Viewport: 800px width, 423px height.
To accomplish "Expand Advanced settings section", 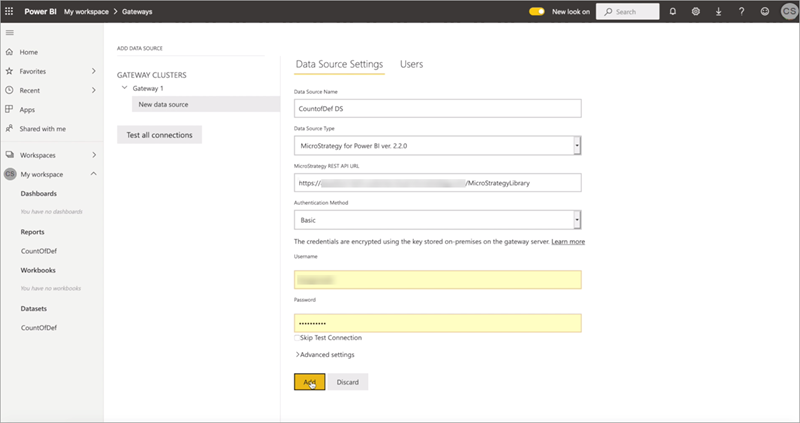I will [324, 354].
